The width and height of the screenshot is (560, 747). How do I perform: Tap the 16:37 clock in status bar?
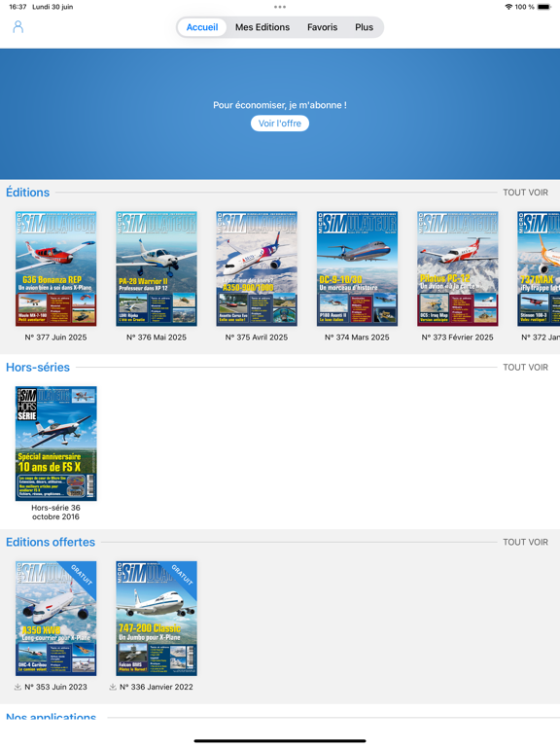[x=17, y=7]
